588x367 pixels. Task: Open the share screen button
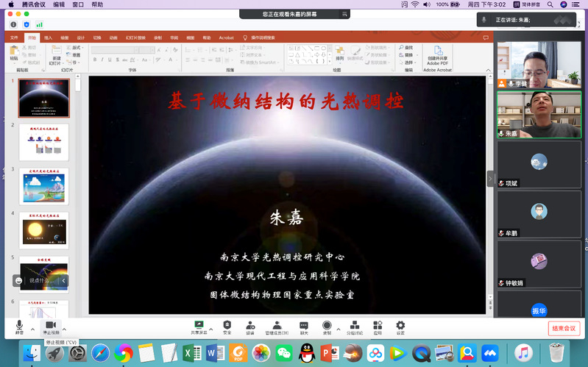(198, 325)
